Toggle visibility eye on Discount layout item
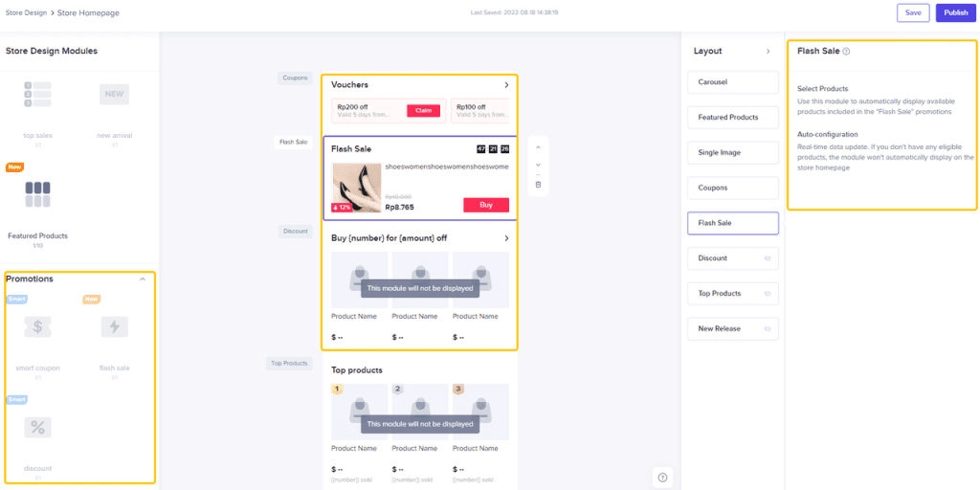980x490 pixels. [x=768, y=258]
